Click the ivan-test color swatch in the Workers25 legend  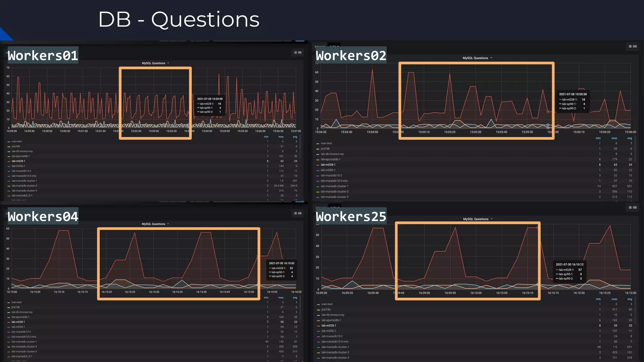318,304
